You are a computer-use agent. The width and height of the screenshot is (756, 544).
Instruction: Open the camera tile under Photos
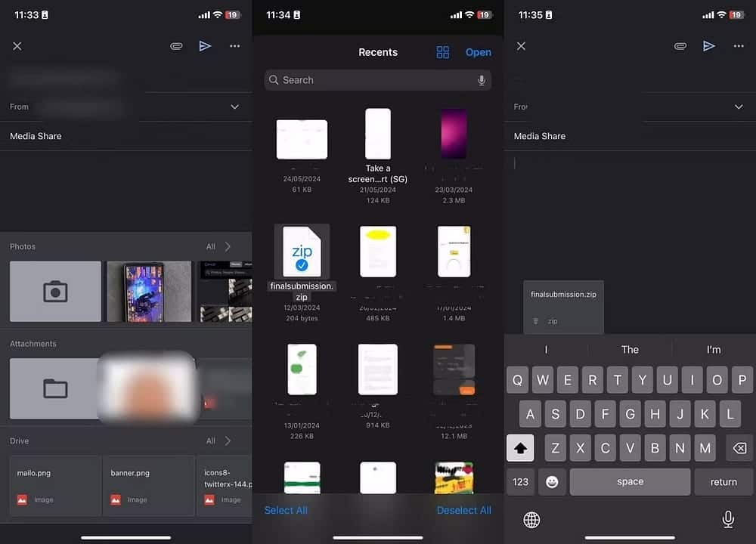(55, 292)
